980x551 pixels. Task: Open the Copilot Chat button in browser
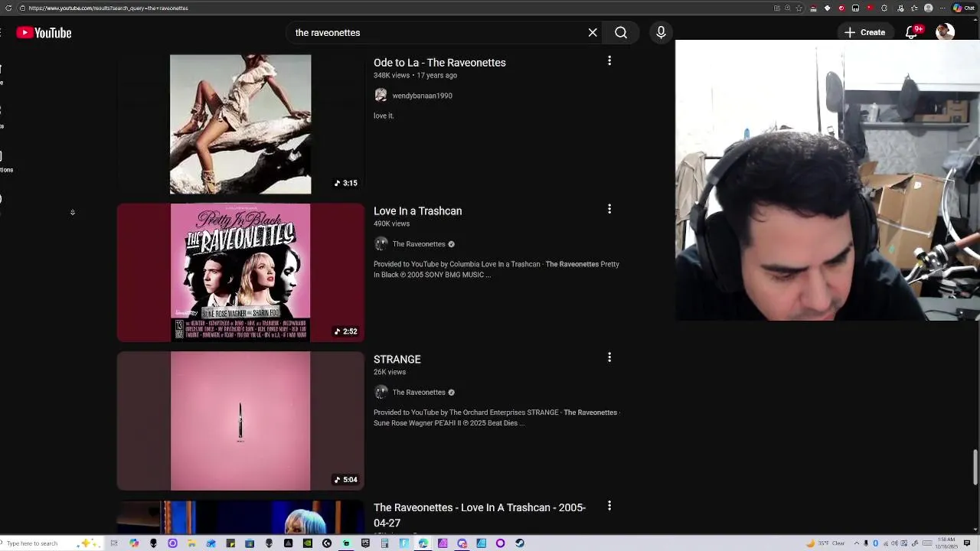tap(963, 8)
